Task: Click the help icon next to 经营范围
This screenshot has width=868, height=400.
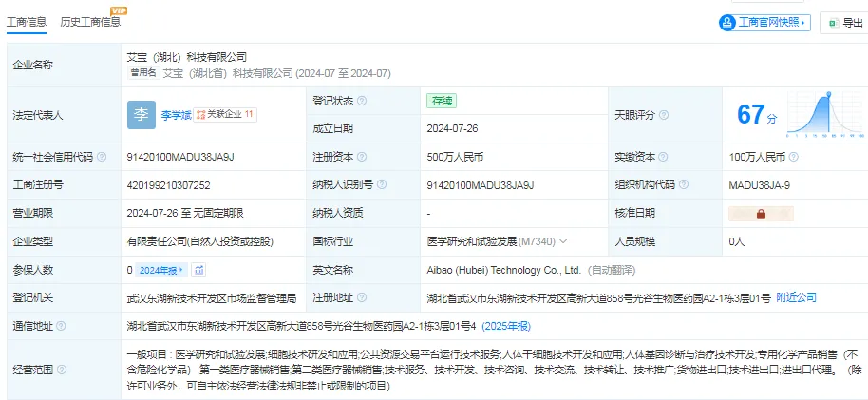Action: click(x=62, y=370)
